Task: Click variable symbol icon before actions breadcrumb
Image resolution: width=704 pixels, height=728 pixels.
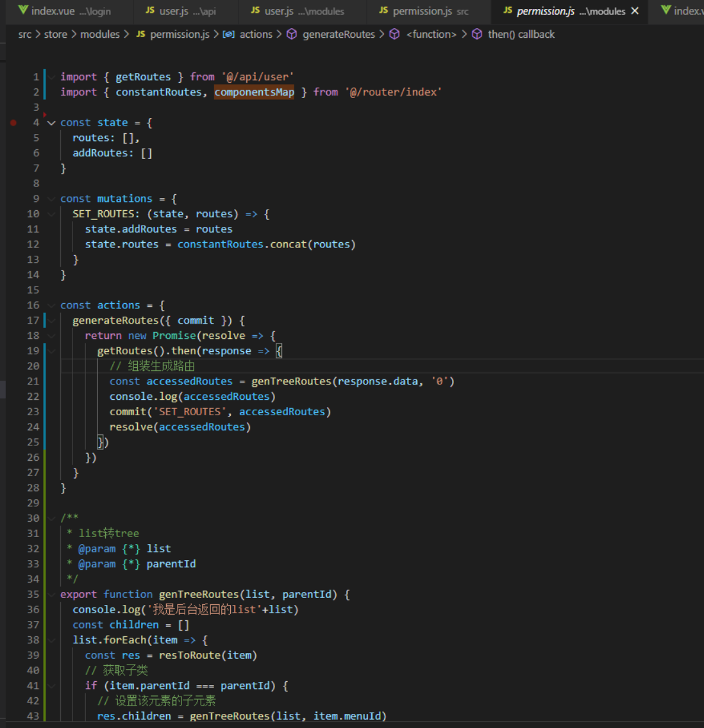Action: click(228, 35)
